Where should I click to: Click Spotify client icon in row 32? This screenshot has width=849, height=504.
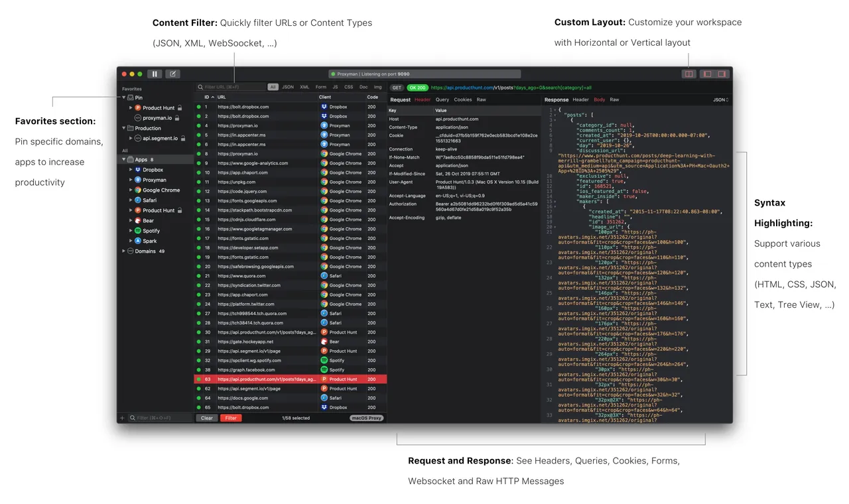(x=324, y=360)
